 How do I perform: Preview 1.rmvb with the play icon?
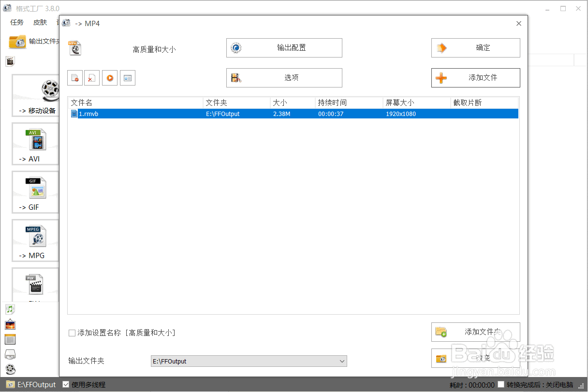[x=110, y=77]
